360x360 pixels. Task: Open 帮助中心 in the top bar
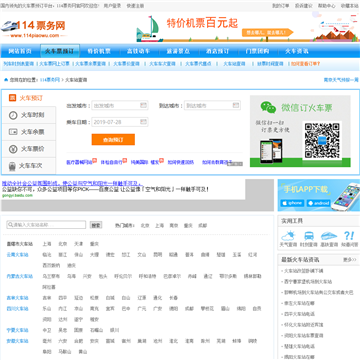click(327, 6)
